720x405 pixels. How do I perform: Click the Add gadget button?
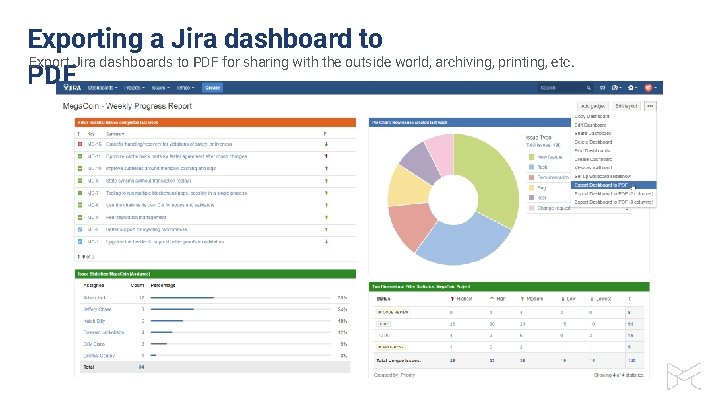[x=592, y=106]
